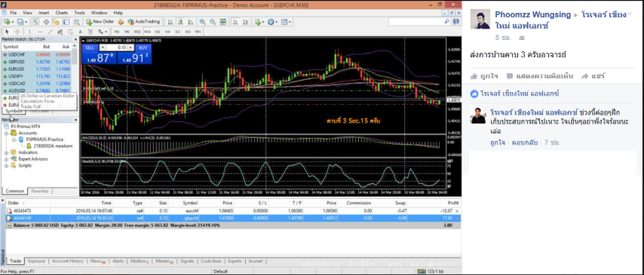Choose the text label tool 'A'
The width and height of the screenshot is (644, 275).
[80, 32]
